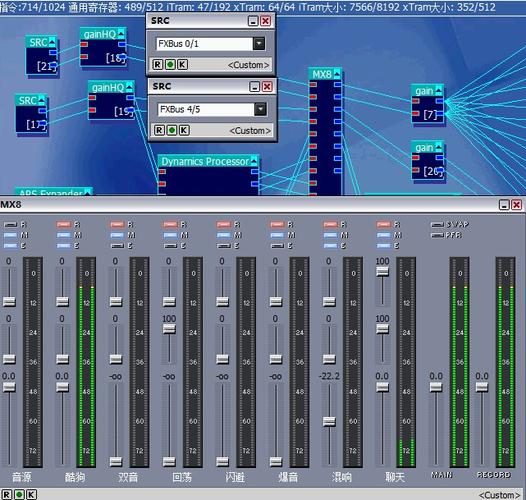Select the gainHQ [18] module block
This screenshot has height=500, width=526.
pyautogui.click(x=103, y=47)
